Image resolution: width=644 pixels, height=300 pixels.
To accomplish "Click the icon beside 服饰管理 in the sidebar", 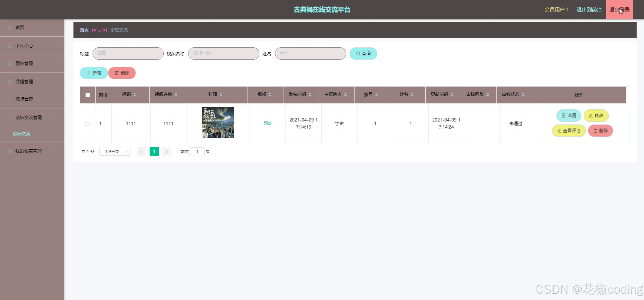I will click(x=10, y=63).
